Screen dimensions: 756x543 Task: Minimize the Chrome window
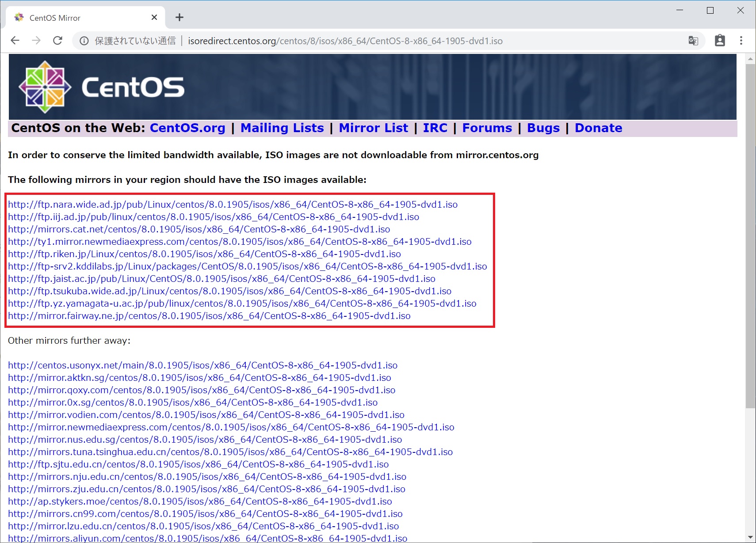point(680,10)
